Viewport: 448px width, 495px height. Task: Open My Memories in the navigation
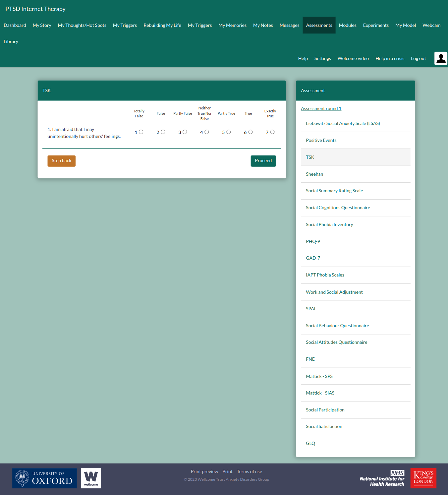pyautogui.click(x=232, y=25)
